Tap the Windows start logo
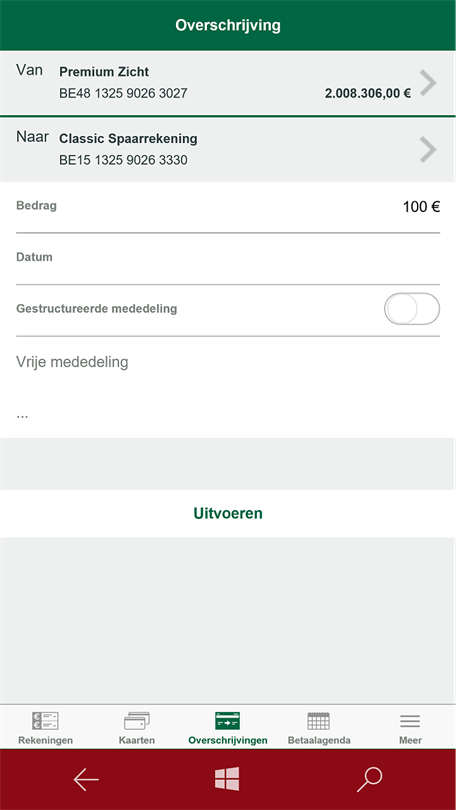 [x=227, y=779]
